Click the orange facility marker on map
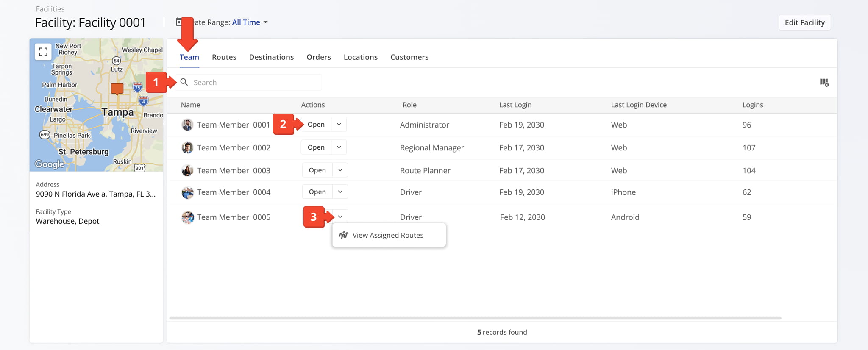The image size is (868, 350). [x=117, y=89]
